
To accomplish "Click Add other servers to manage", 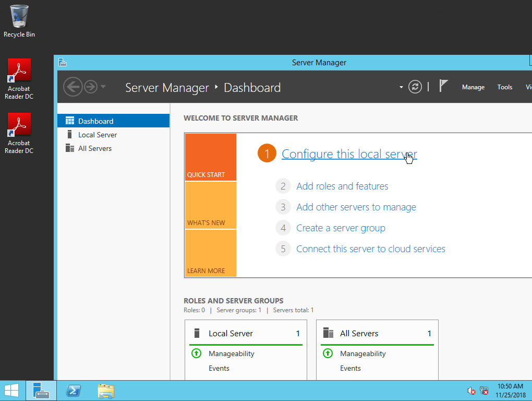I will tap(356, 207).
